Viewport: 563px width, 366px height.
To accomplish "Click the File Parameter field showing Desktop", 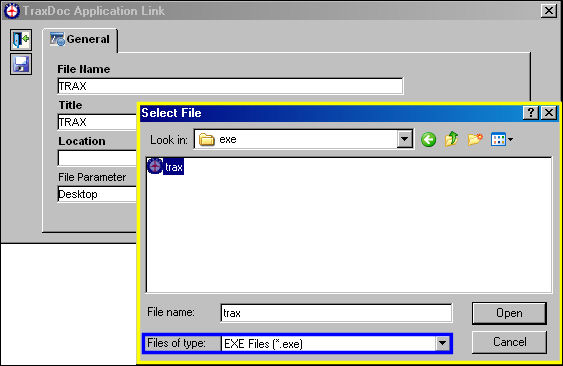I will [x=97, y=194].
